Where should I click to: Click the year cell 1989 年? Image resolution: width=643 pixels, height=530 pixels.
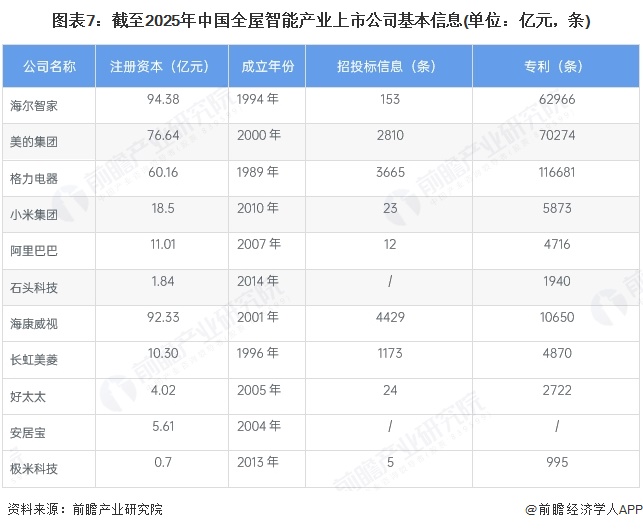pos(258,172)
